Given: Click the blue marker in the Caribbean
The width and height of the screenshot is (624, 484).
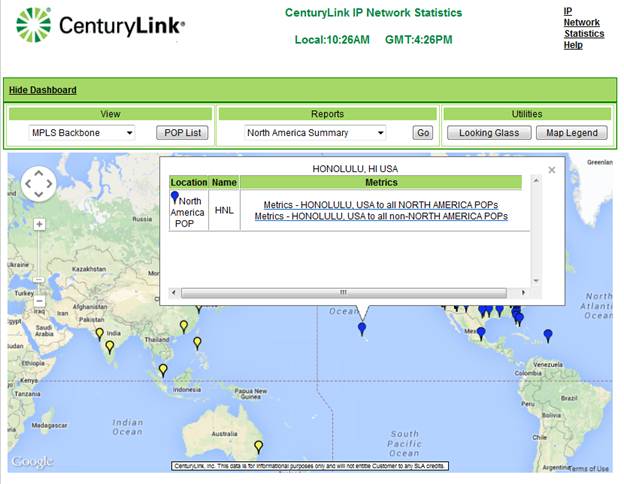Looking at the screenshot, I should pyautogui.click(x=548, y=336).
